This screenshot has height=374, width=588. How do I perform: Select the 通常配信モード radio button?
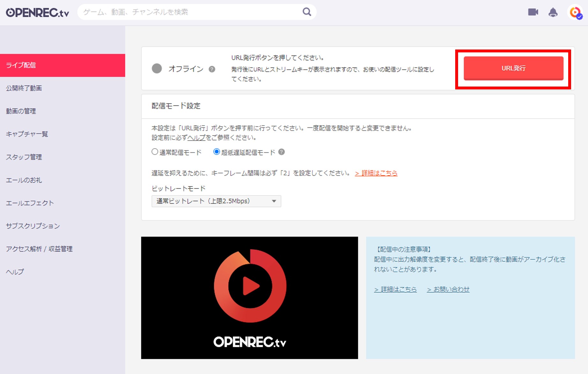pos(155,152)
